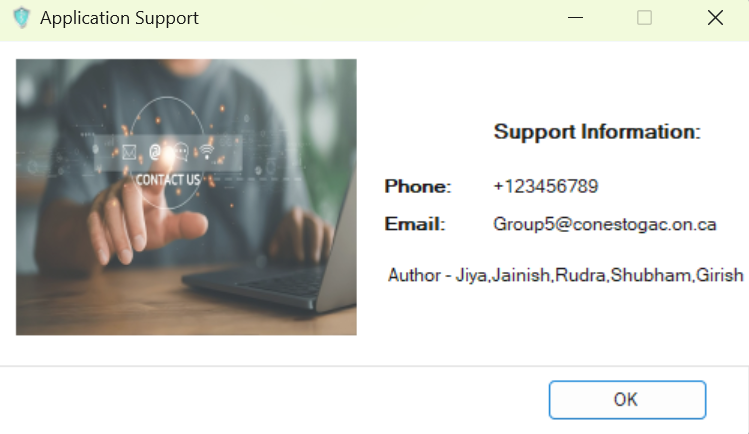Minimize the Application Support window
The image size is (749, 434).
tap(575, 18)
